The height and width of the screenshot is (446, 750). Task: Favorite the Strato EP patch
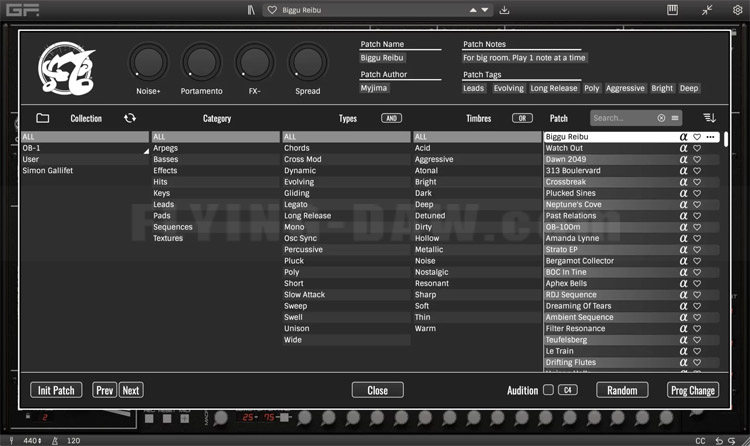[697, 250]
